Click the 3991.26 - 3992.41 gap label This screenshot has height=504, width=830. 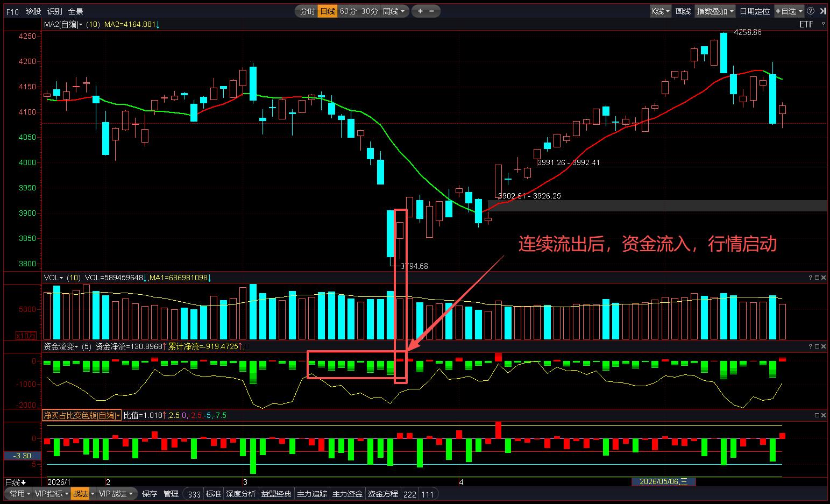click(x=569, y=162)
